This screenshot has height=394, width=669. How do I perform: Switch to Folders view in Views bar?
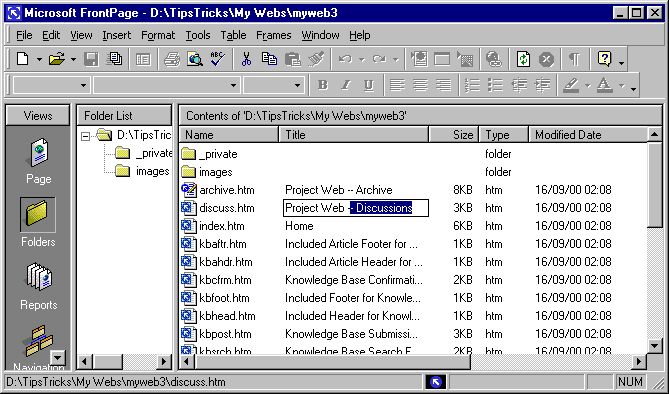(x=38, y=222)
